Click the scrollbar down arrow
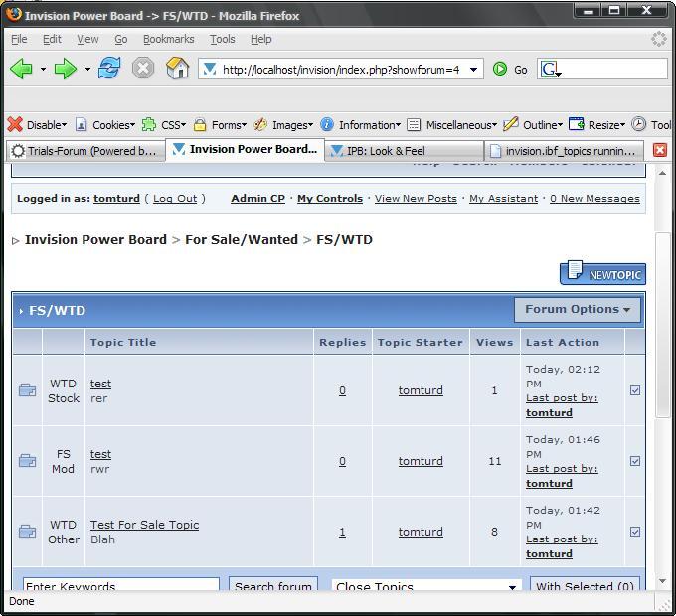The height and width of the screenshot is (616, 676). click(x=663, y=581)
